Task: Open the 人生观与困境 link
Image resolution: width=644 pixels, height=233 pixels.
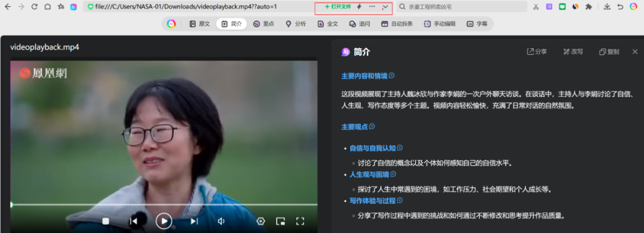Action: (x=369, y=175)
